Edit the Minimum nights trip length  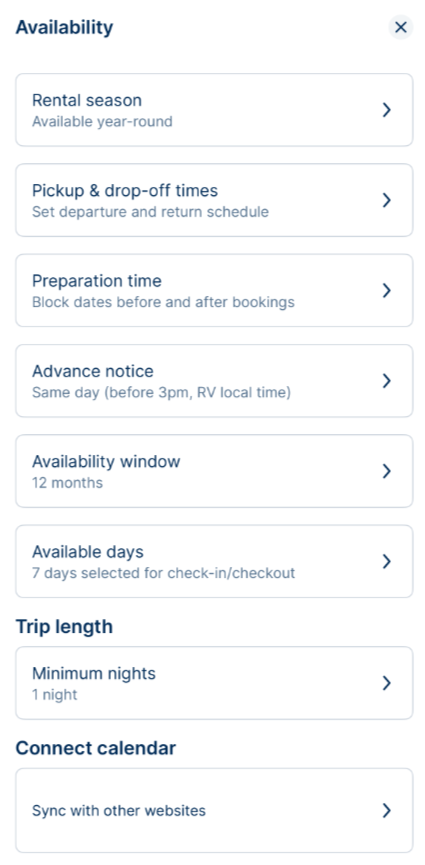(214, 683)
